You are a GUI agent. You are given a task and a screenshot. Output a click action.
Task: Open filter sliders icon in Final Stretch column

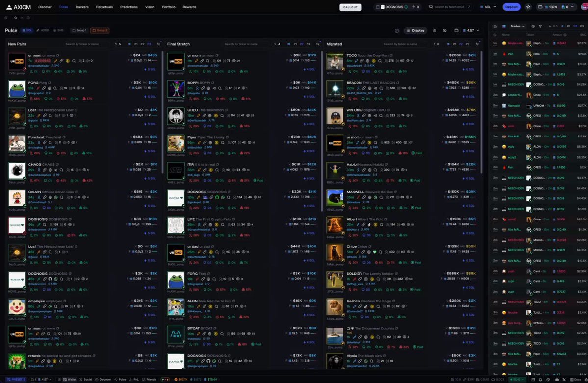tap(318, 44)
